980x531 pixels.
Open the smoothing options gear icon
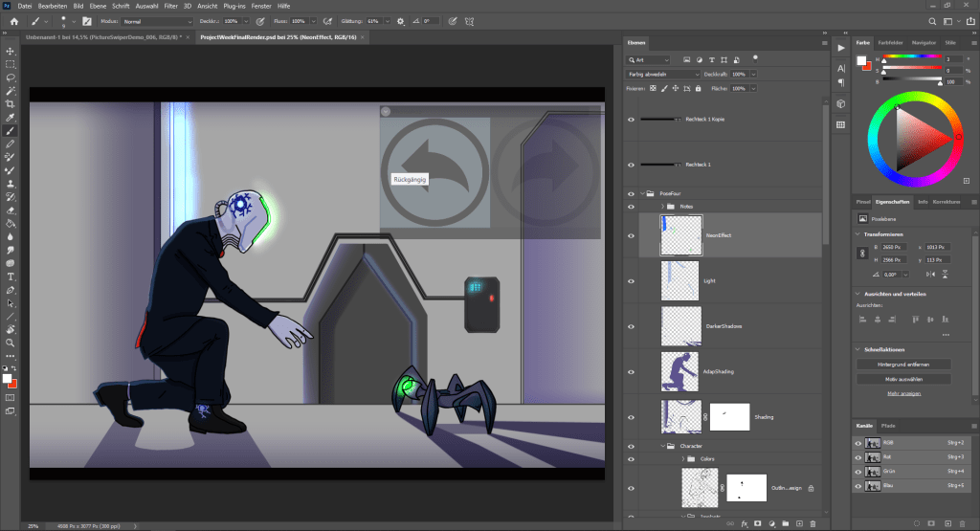coord(400,20)
